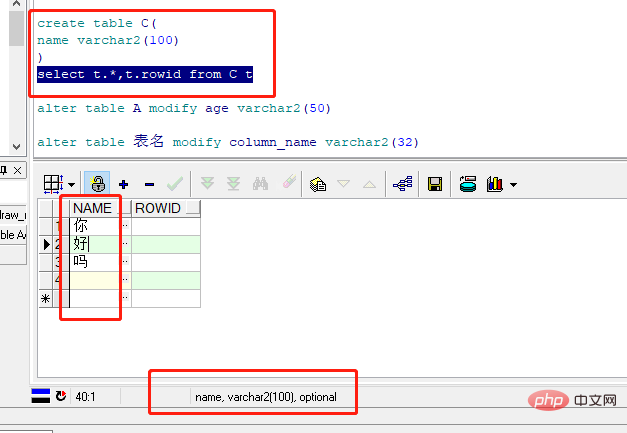Delete the record with the minus icon
The height and width of the screenshot is (433, 627).
[x=149, y=184]
